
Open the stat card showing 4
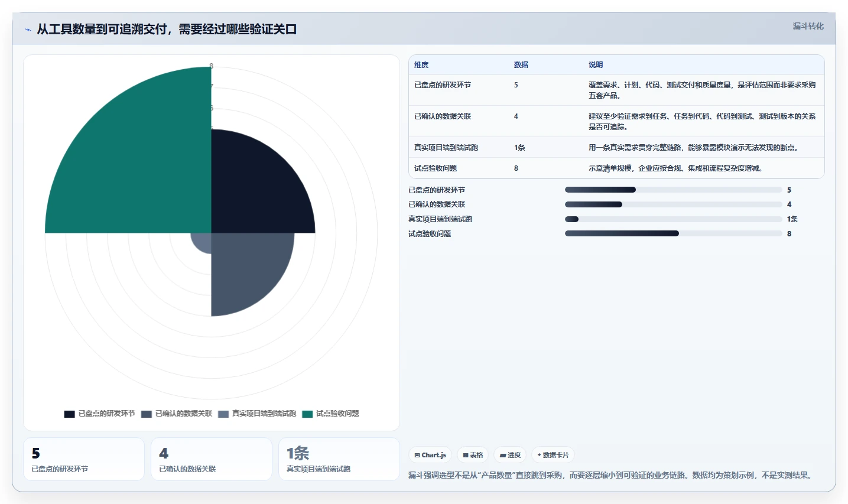tap(212, 459)
